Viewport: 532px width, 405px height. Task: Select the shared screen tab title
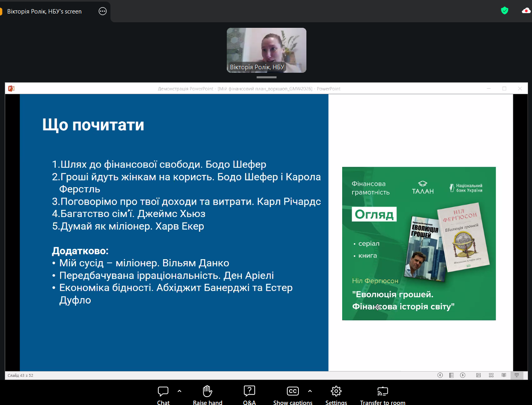(44, 12)
